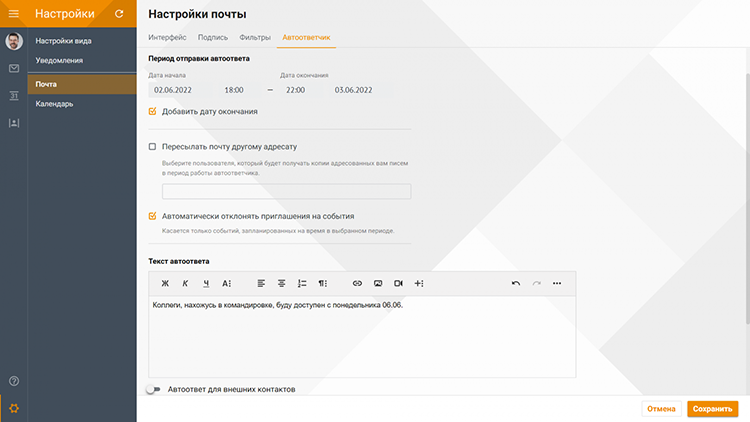
Task: Click the bold Ж formatting icon
Action: [166, 283]
